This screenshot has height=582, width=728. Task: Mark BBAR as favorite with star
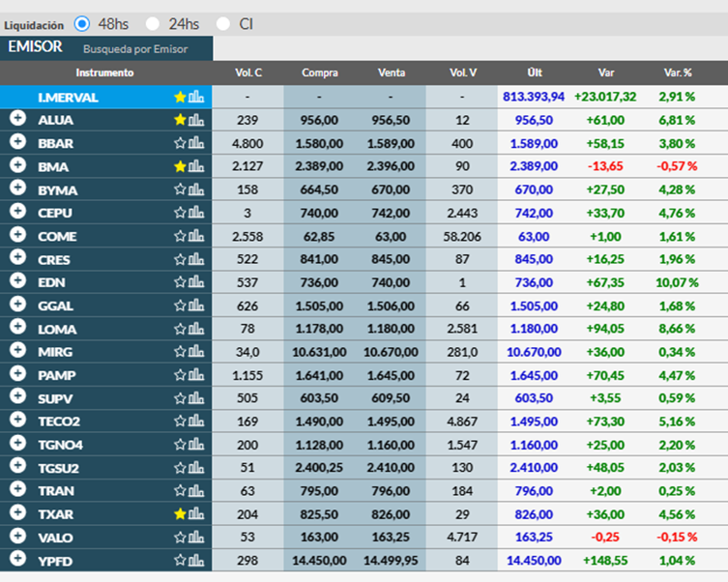[x=180, y=143]
